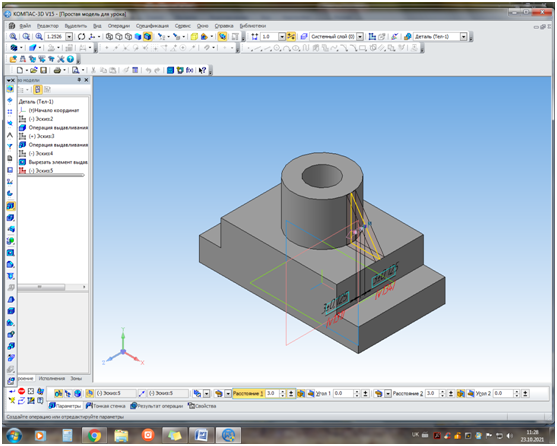Toggle the perspective view button
The image size is (557, 446).
point(222,37)
